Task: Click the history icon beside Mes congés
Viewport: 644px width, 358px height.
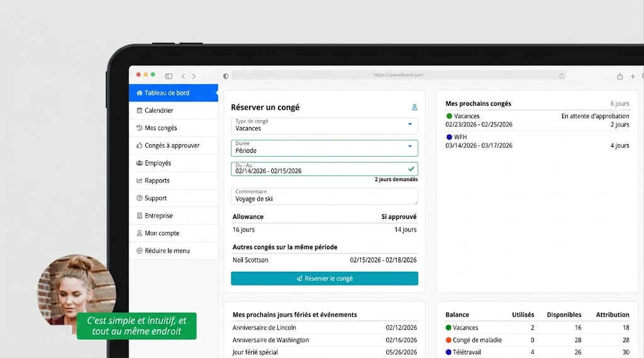Action: coord(139,128)
